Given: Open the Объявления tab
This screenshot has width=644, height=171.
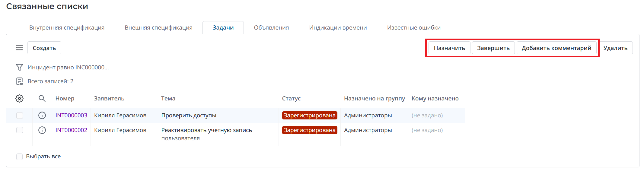Looking at the screenshot, I should click(x=271, y=28).
